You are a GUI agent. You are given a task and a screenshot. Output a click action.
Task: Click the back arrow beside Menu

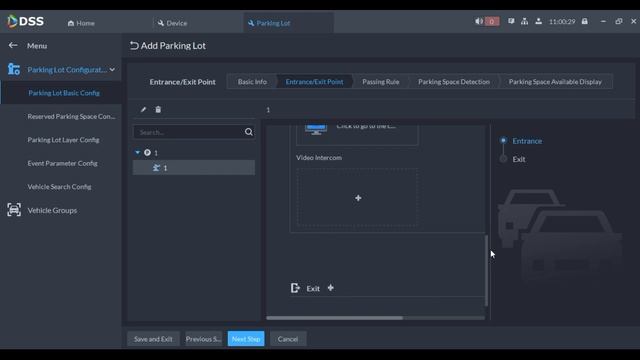(13, 45)
